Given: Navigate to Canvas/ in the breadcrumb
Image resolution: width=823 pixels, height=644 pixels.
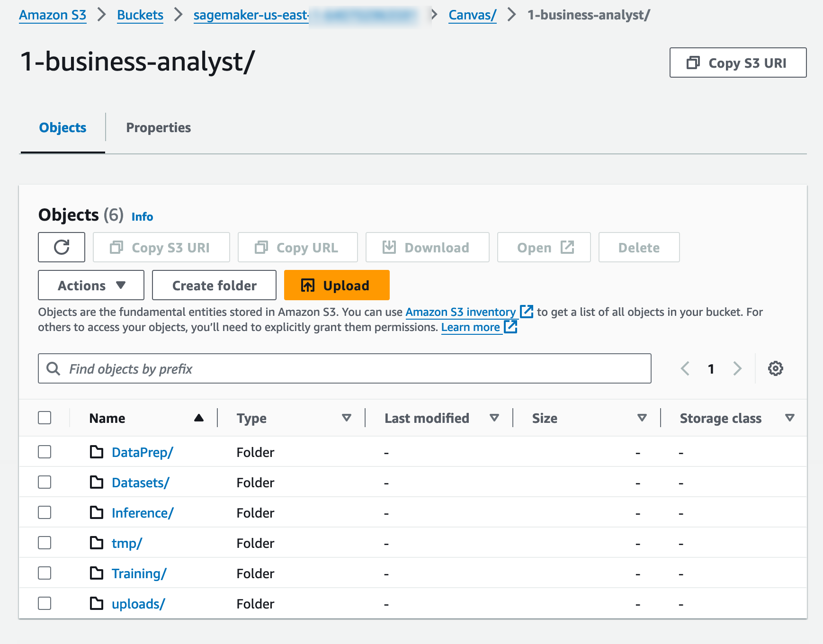Looking at the screenshot, I should (472, 15).
